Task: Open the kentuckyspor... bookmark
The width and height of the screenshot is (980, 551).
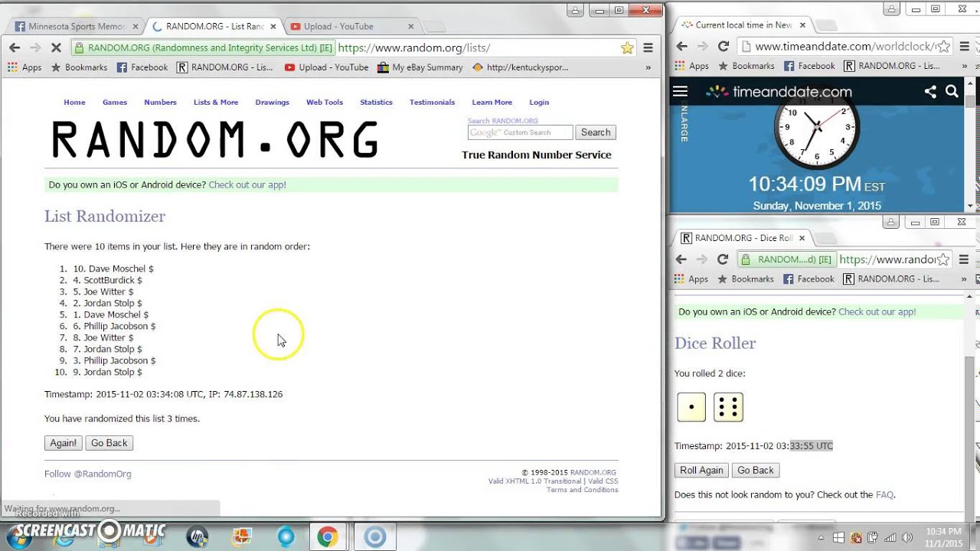Action: point(521,67)
